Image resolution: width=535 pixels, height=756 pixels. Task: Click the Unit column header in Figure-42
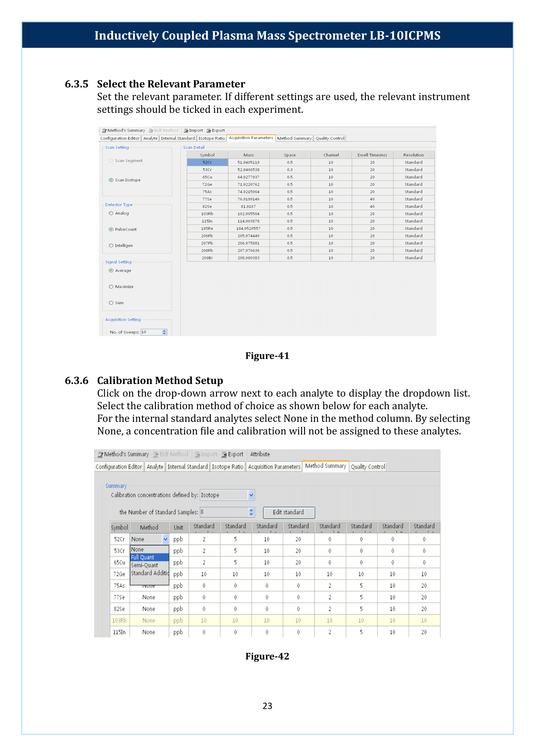tap(179, 527)
